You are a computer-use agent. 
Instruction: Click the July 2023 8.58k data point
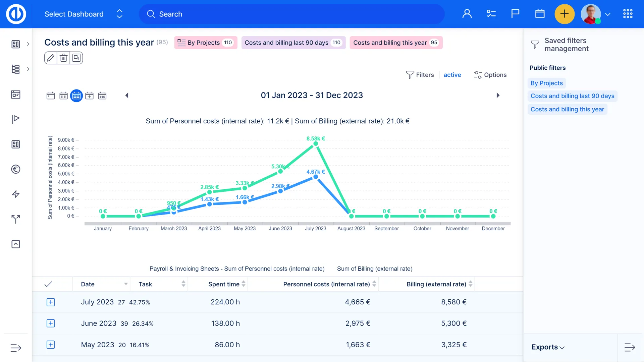pyautogui.click(x=316, y=144)
